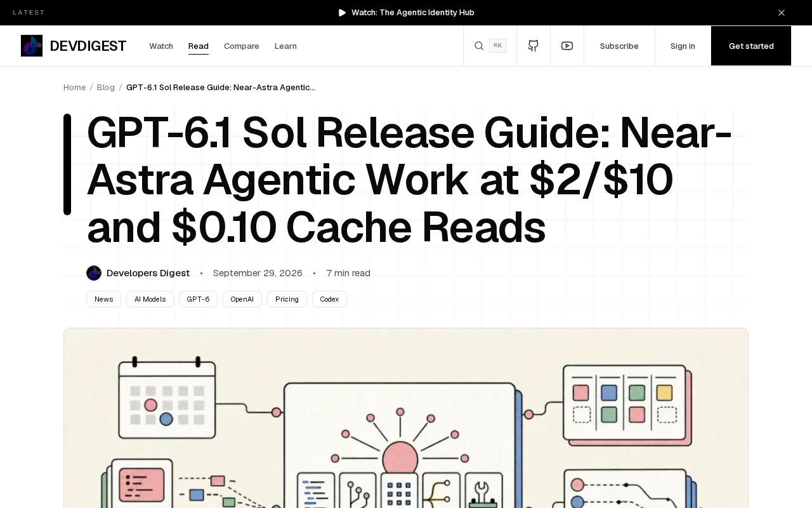Open search with the magnifier icon

pyautogui.click(x=479, y=46)
